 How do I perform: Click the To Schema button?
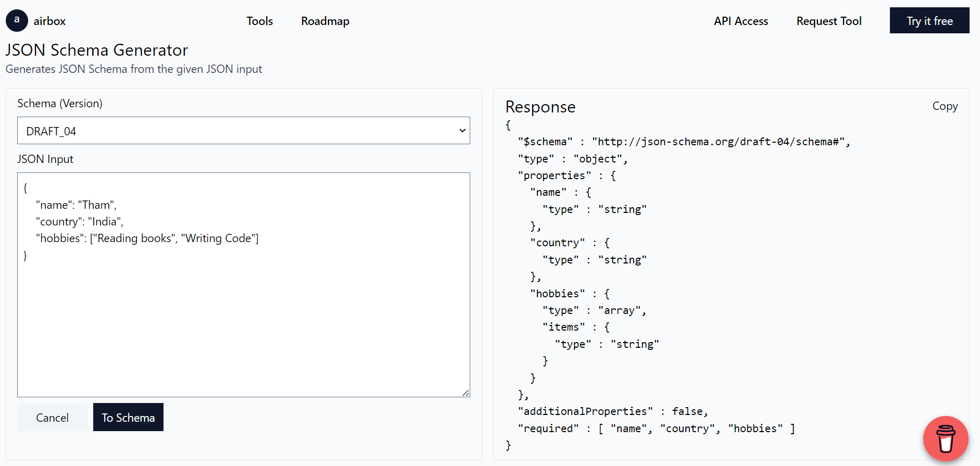pyautogui.click(x=128, y=417)
